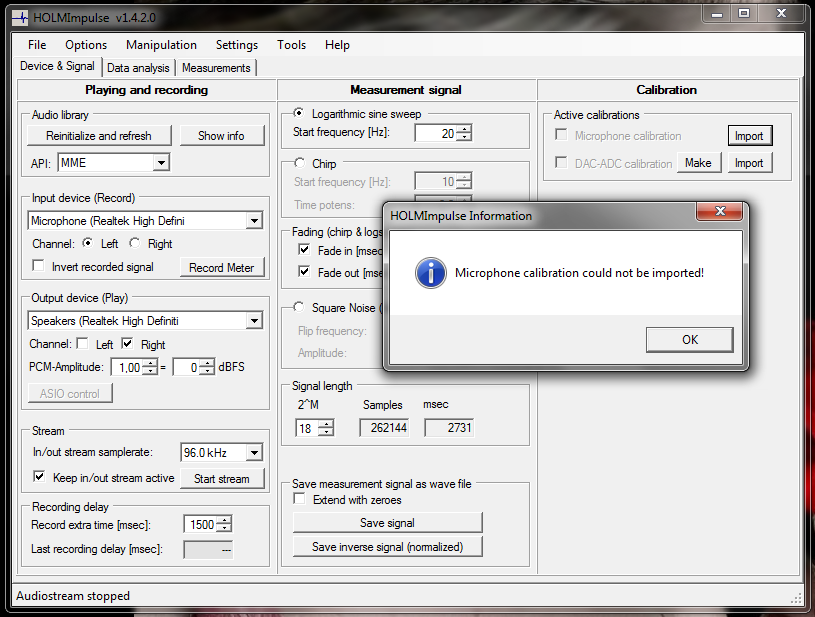Increase the PCM-Amplitude spinner value
The image size is (815, 617).
point(150,363)
